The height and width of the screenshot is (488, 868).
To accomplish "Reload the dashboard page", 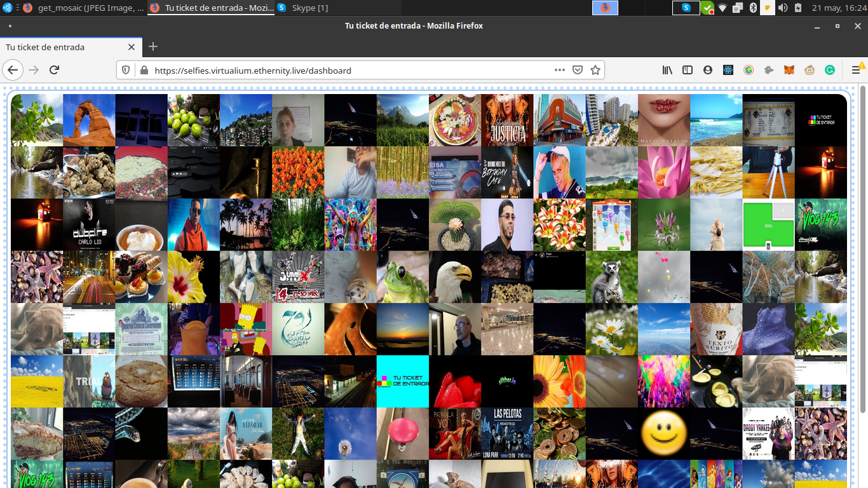I will click(54, 71).
